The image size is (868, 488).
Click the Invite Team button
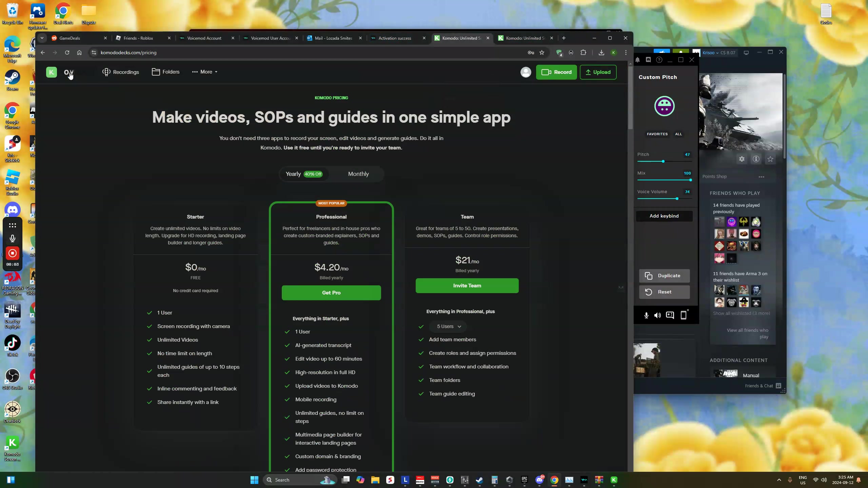coord(467,286)
